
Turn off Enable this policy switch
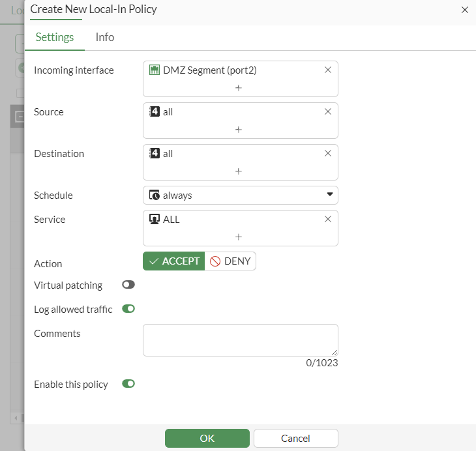128,384
